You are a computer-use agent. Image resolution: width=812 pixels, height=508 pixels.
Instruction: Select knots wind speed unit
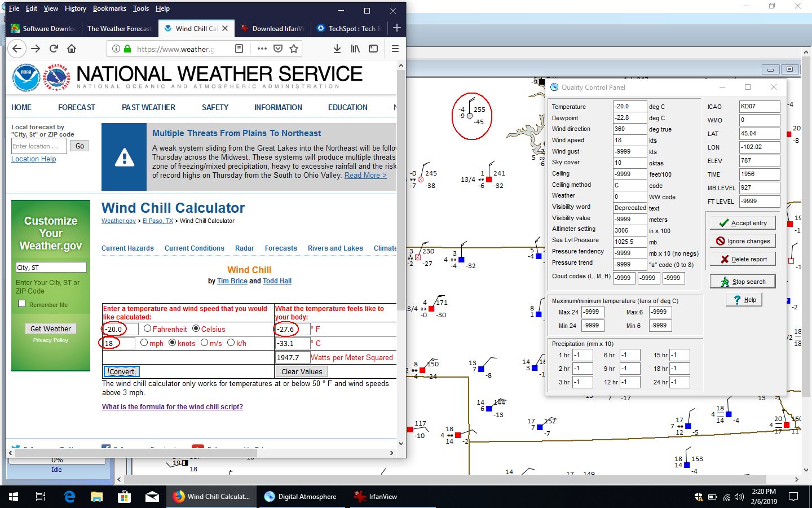pyautogui.click(x=173, y=343)
